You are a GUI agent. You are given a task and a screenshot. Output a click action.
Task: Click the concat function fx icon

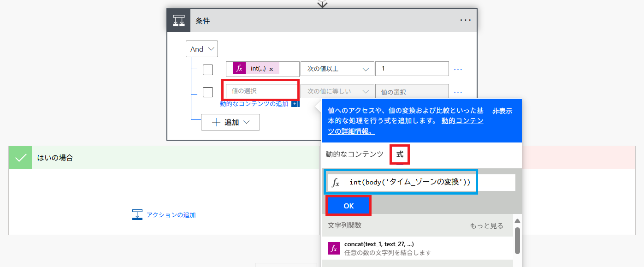(x=334, y=248)
